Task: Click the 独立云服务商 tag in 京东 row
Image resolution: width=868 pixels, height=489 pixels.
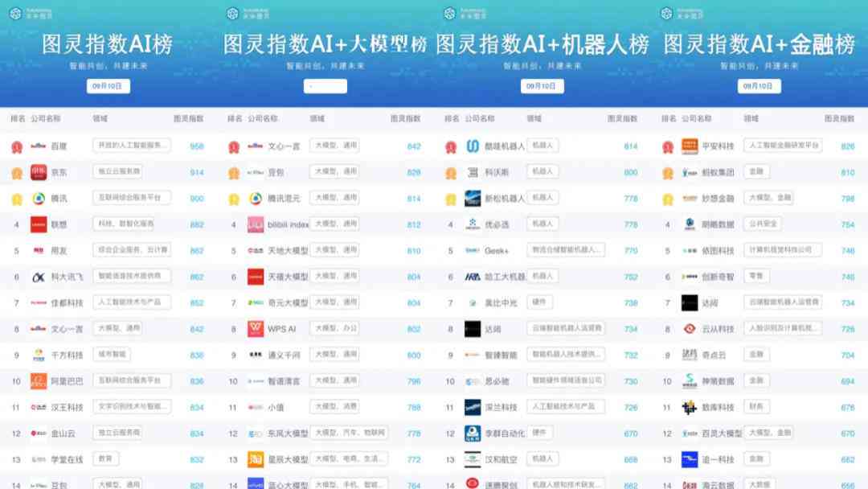Action: [x=117, y=171]
